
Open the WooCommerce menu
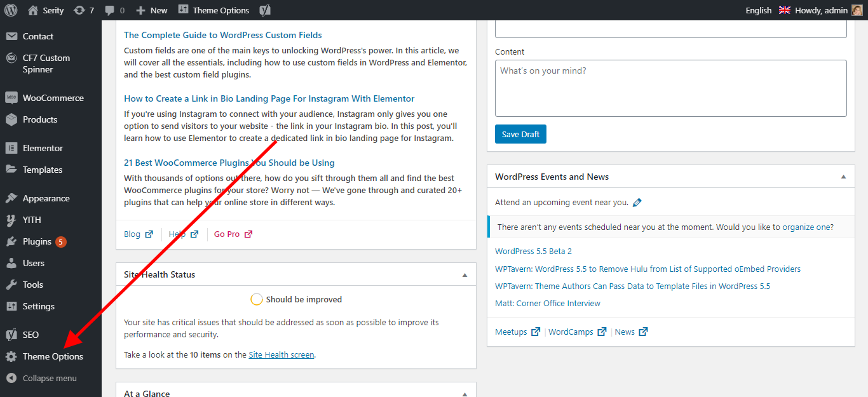[x=53, y=98]
